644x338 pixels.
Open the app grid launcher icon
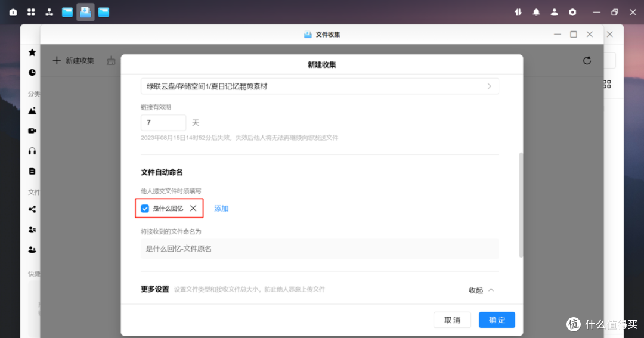point(31,13)
